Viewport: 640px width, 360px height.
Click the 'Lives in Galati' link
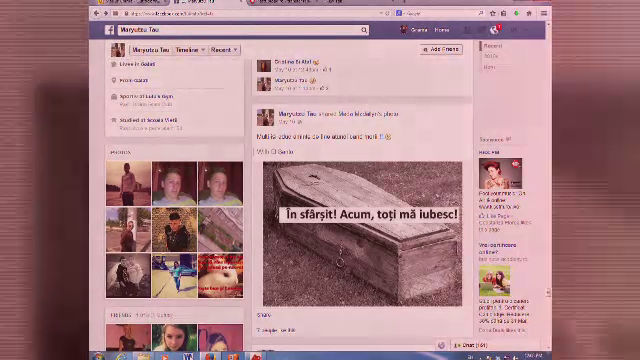pos(137,64)
